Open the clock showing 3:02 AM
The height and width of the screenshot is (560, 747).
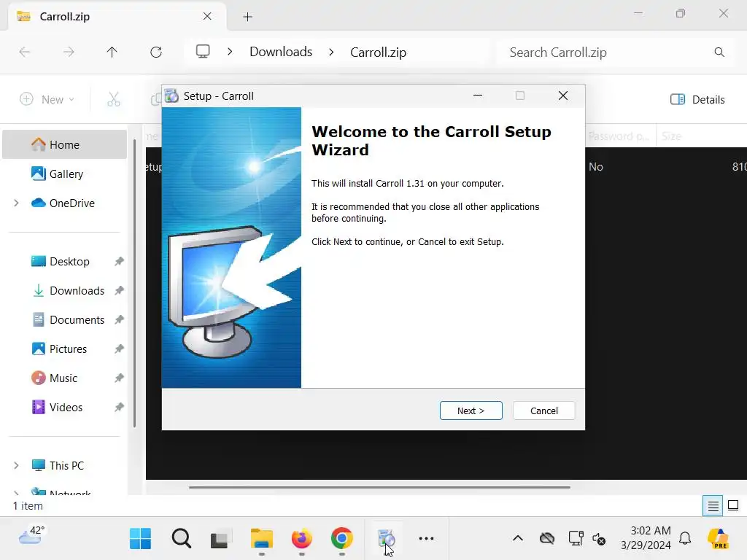click(x=646, y=537)
